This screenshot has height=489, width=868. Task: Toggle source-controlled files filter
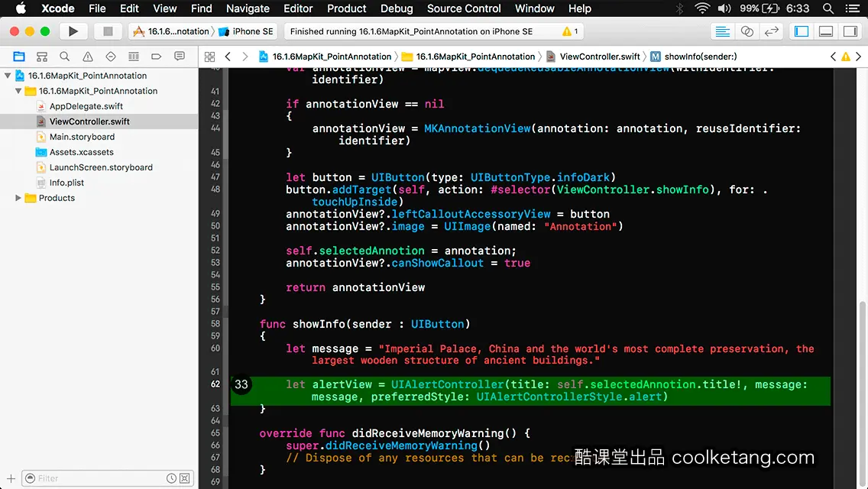[x=185, y=478]
